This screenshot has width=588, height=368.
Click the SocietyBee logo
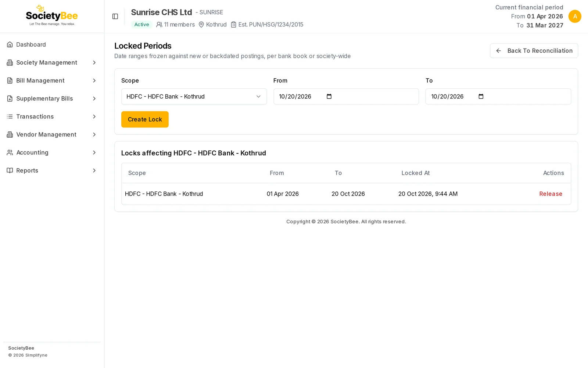point(52,15)
